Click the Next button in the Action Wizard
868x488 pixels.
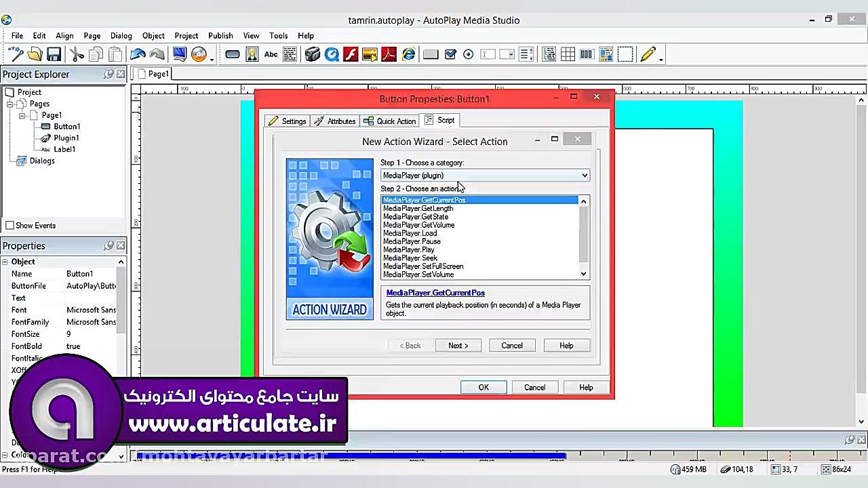[x=458, y=346]
